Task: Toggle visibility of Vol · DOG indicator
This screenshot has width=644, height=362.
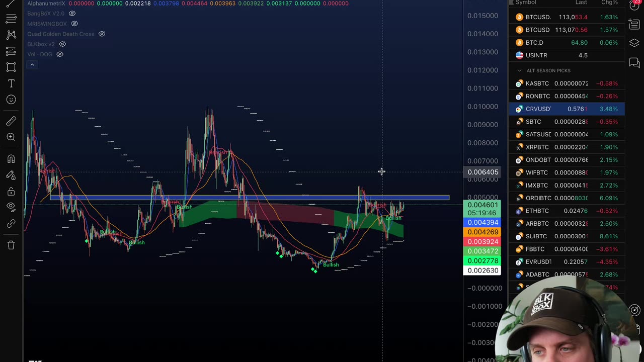Action: point(60,54)
